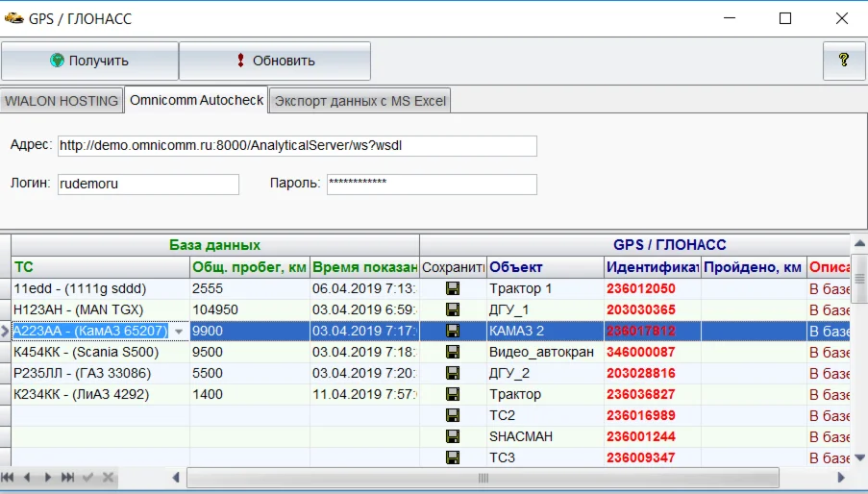
Task: Click the Пароль password field
Action: click(x=431, y=184)
